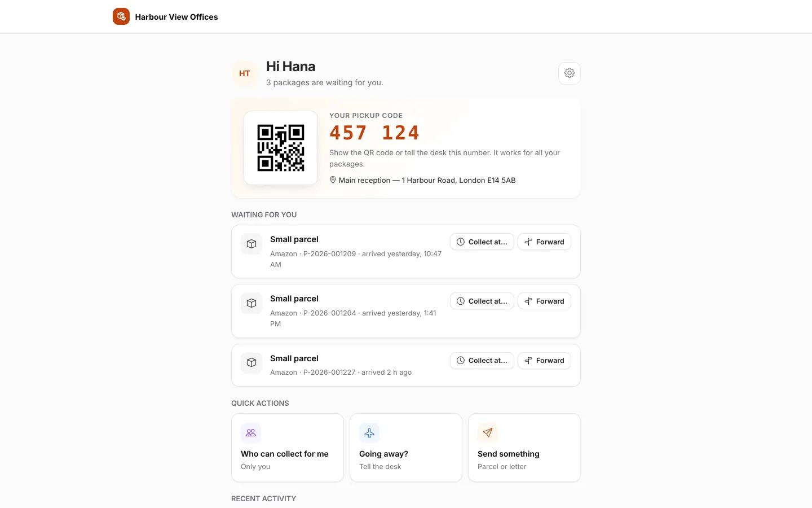Click the "Only you" subtitle text
The width and height of the screenshot is (812, 508).
[255, 467]
